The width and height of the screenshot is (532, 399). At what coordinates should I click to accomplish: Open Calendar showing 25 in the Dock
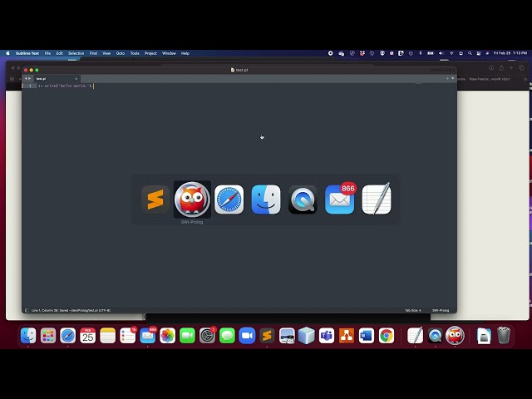pyautogui.click(x=88, y=336)
